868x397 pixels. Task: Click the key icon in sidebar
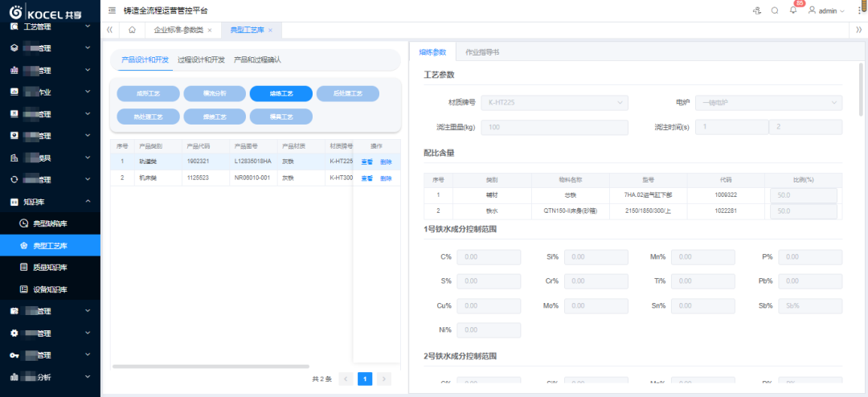tap(14, 355)
